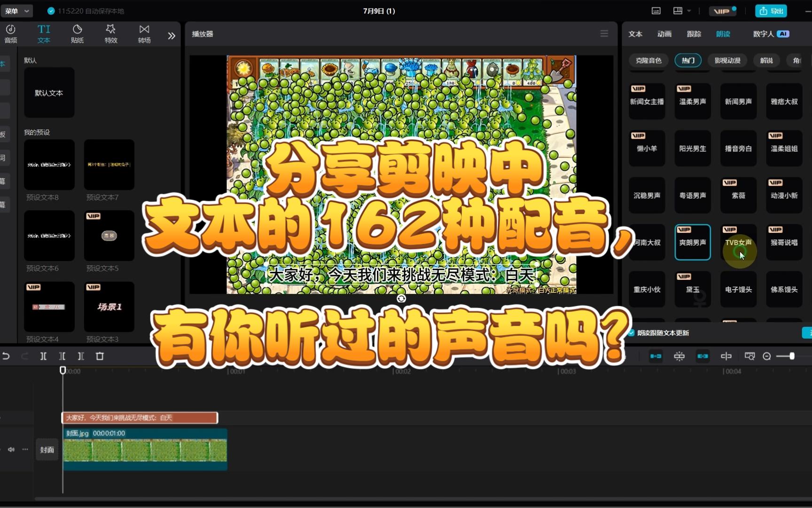Choose the 雅痞大叔 voice
Screen dimensions: 812x508
point(784,101)
